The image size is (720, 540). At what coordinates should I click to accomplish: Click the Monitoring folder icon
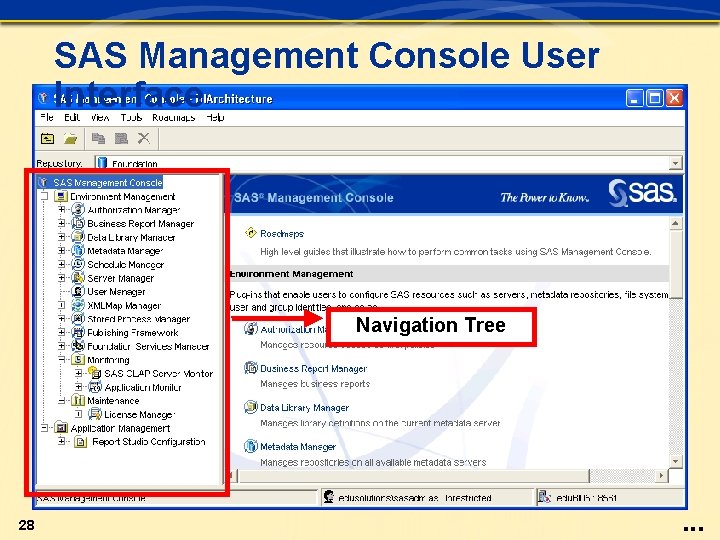pos(79,360)
